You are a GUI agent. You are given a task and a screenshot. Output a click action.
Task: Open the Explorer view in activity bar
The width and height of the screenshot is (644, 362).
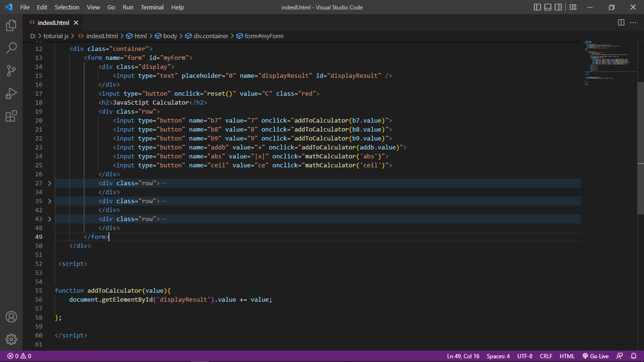[x=11, y=25]
